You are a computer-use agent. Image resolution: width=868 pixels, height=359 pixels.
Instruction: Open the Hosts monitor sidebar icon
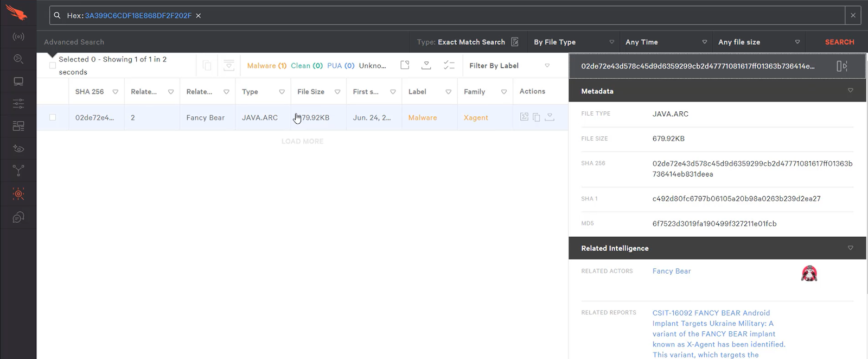[18, 81]
